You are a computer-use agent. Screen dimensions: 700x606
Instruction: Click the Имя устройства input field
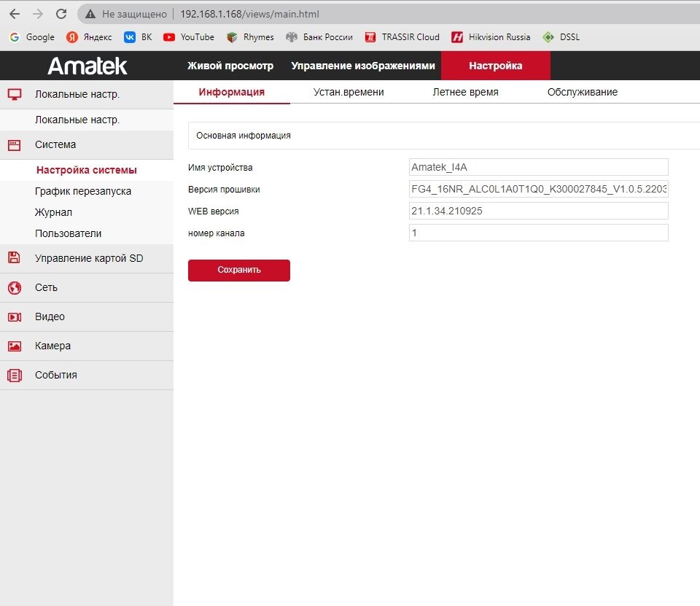[538, 167]
